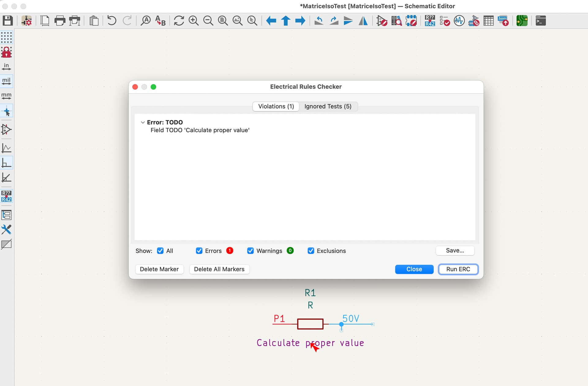The width and height of the screenshot is (588, 386).
Task: Click the Undo arrow icon
Action: point(112,21)
